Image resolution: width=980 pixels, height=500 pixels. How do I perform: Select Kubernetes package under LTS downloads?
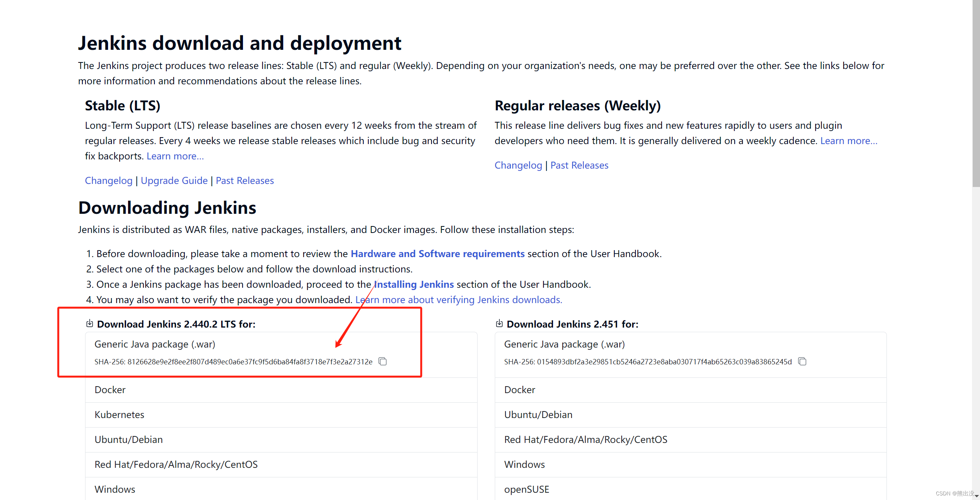[119, 415]
